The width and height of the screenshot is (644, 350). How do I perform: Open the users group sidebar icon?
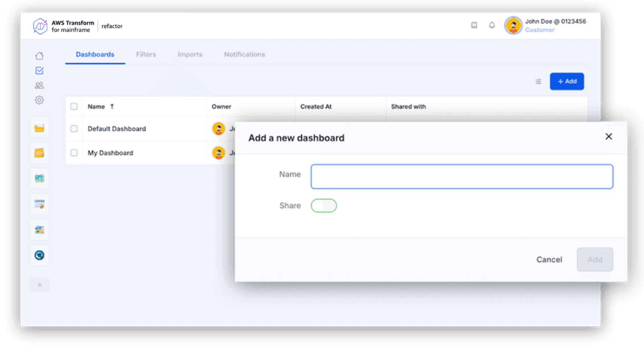tap(39, 85)
